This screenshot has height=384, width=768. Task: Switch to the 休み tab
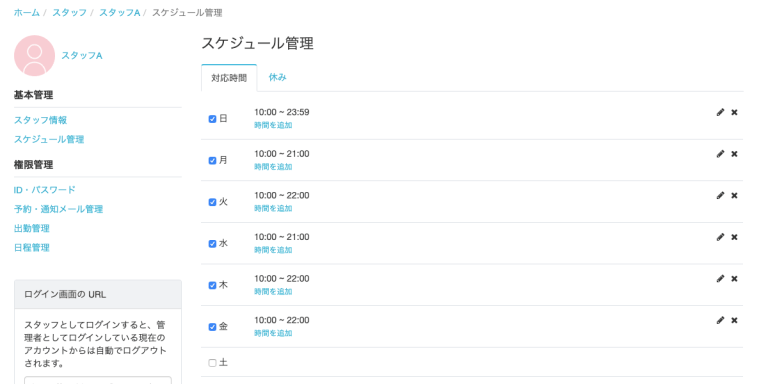point(278,77)
